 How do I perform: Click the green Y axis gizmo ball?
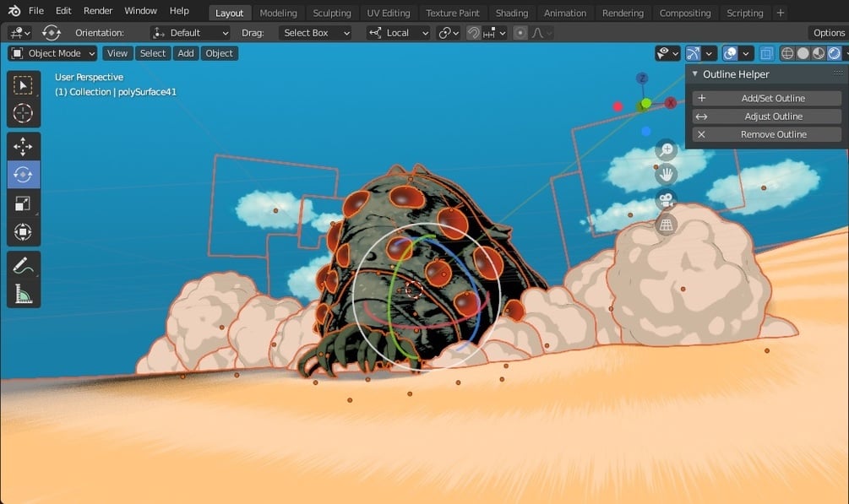pos(646,103)
